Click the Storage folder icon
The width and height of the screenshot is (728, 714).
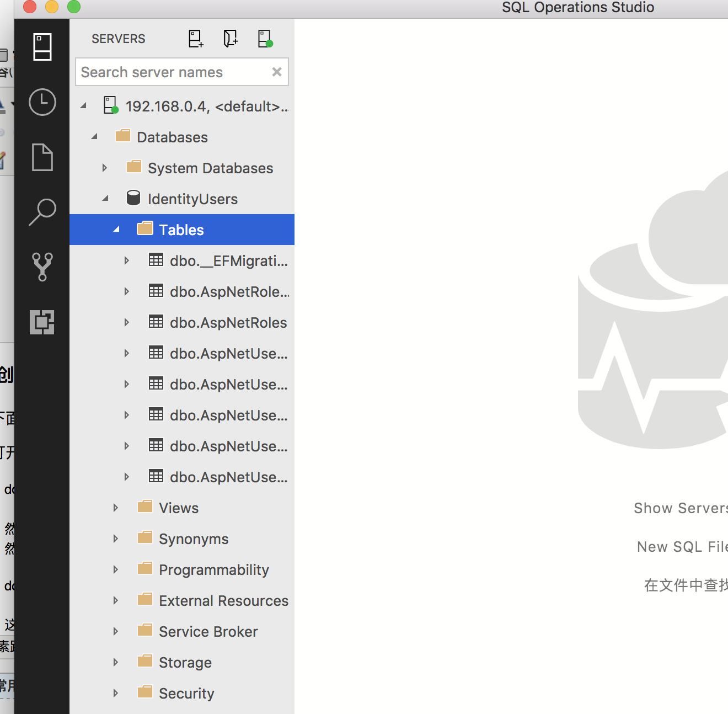click(145, 661)
